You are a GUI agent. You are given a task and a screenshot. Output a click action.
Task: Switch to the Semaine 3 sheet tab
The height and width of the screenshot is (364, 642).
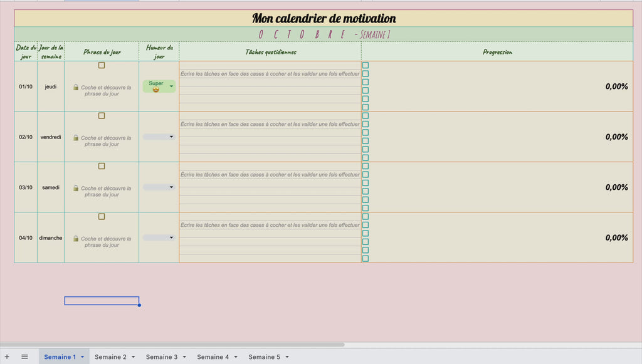[162, 356]
